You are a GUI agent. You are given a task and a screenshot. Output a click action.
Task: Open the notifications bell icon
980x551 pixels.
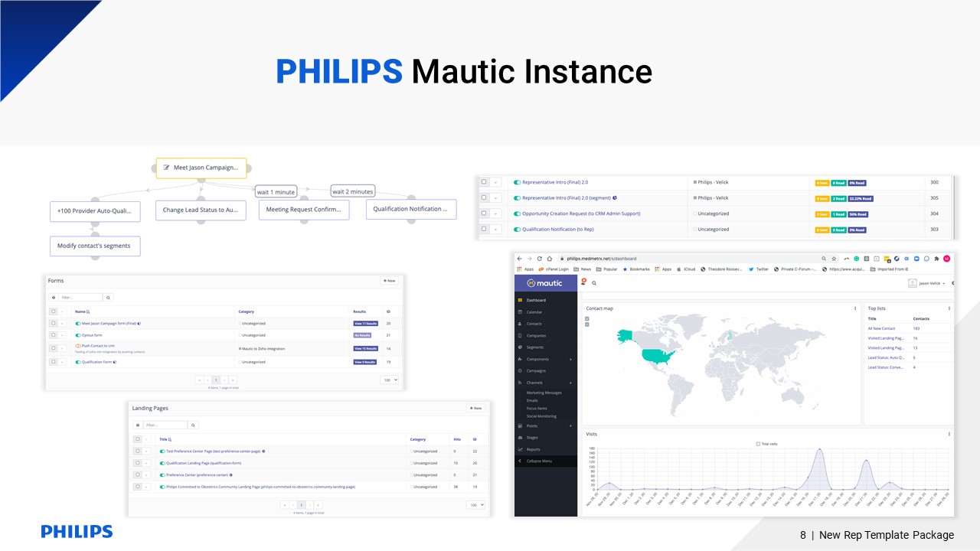[x=583, y=282]
